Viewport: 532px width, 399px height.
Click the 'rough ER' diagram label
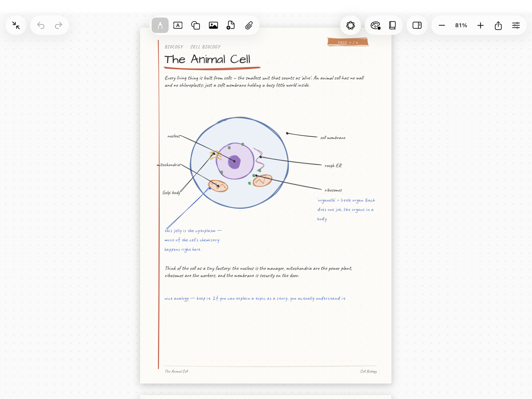(x=333, y=166)
